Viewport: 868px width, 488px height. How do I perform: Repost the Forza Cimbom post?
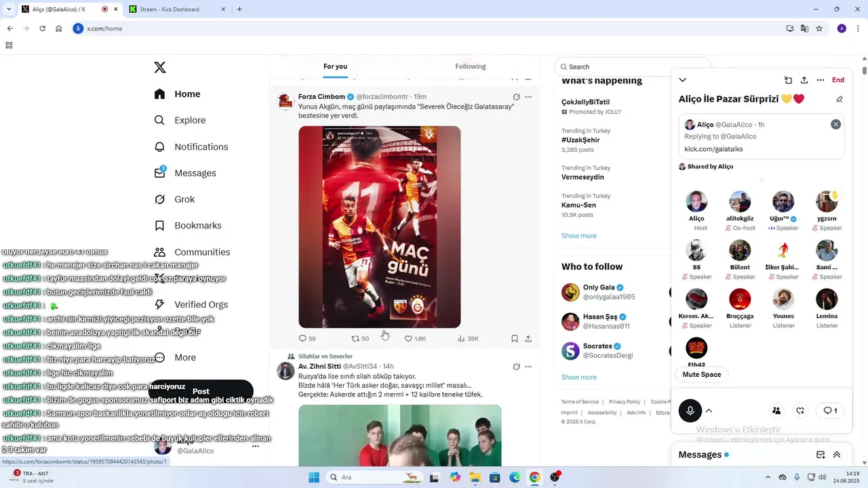360,338
